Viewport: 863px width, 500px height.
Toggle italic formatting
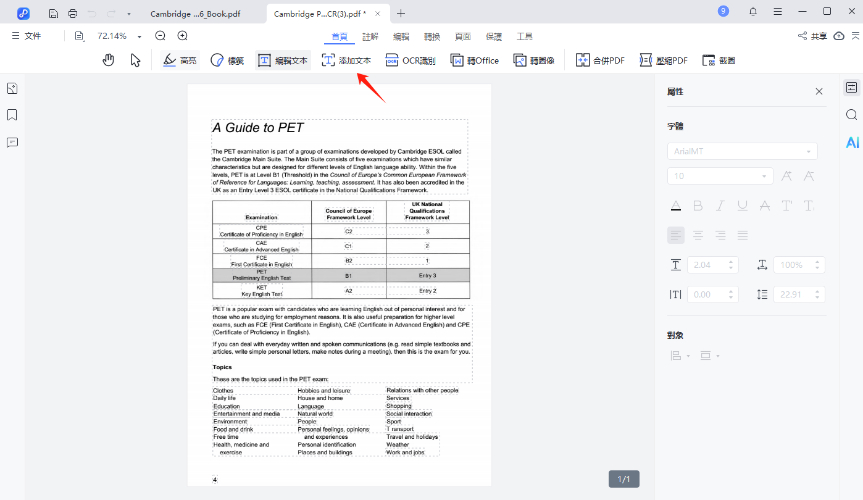point(720,206)
